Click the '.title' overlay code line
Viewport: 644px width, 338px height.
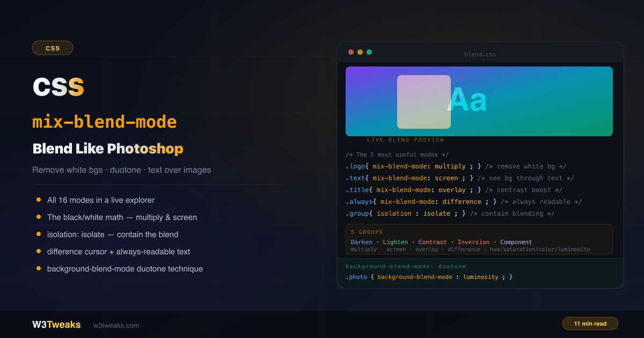tap(454, 190)
